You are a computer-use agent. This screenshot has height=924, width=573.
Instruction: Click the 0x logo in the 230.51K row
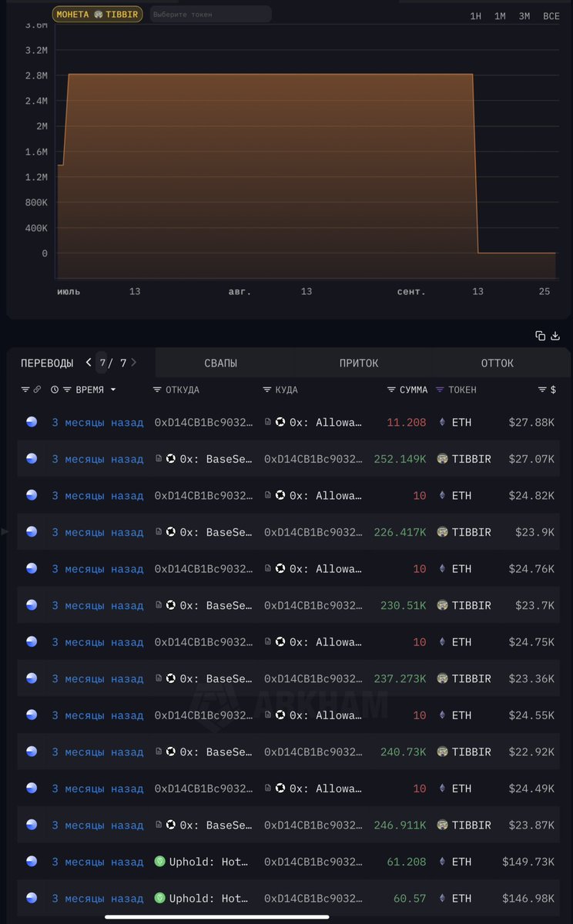point(171,605)
